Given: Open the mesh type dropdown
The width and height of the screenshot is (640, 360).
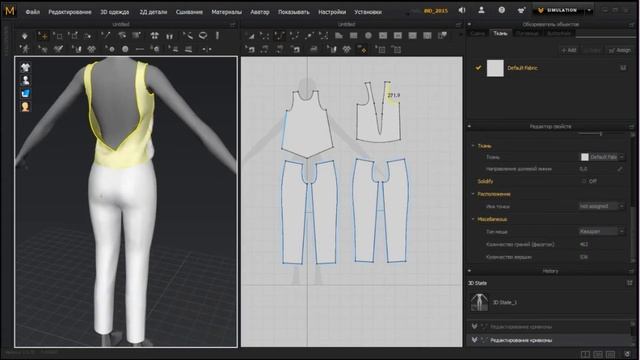Looking at the screenshot, I should pyautogui.click(x=602, y=231).
